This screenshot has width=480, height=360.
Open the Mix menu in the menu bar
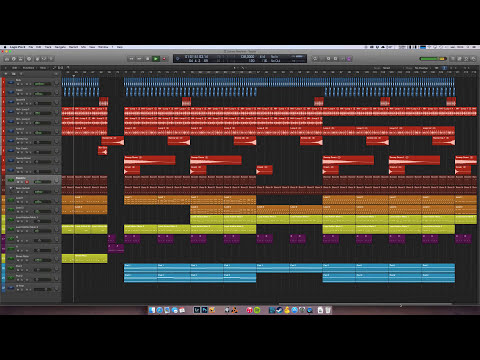[x=83, y=47]
